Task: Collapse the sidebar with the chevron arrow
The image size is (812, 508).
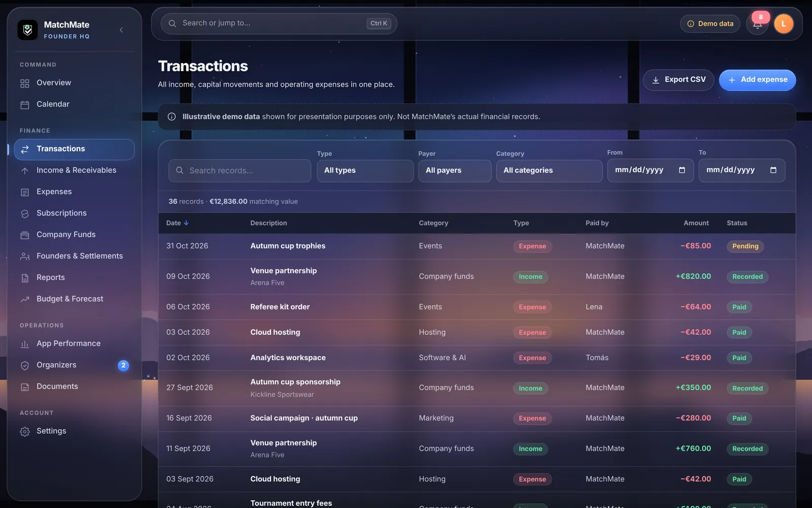Action: click(121, 30)
